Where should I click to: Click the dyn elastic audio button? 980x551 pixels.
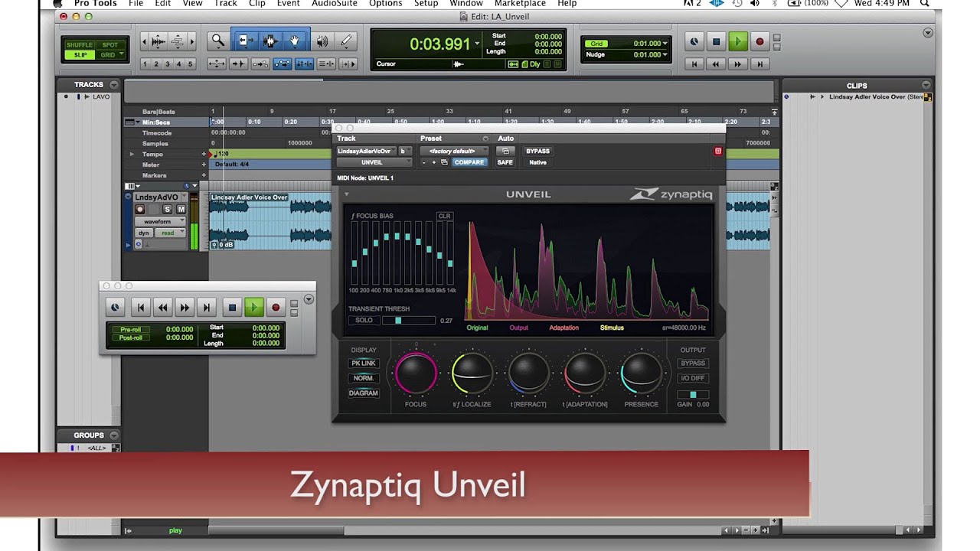coord(144,233)
